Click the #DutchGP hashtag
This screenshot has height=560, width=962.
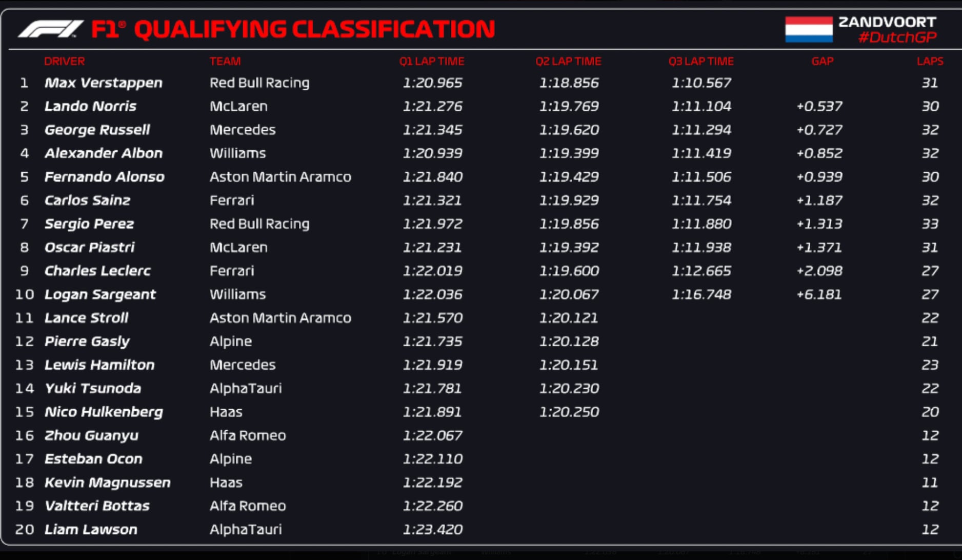point(897,37)
